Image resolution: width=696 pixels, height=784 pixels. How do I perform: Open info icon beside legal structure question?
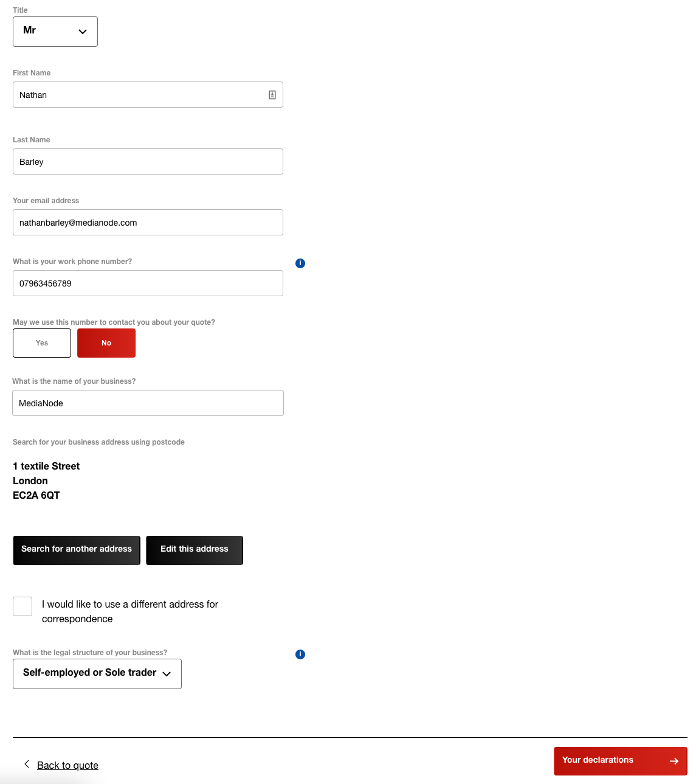pos(300,654)
